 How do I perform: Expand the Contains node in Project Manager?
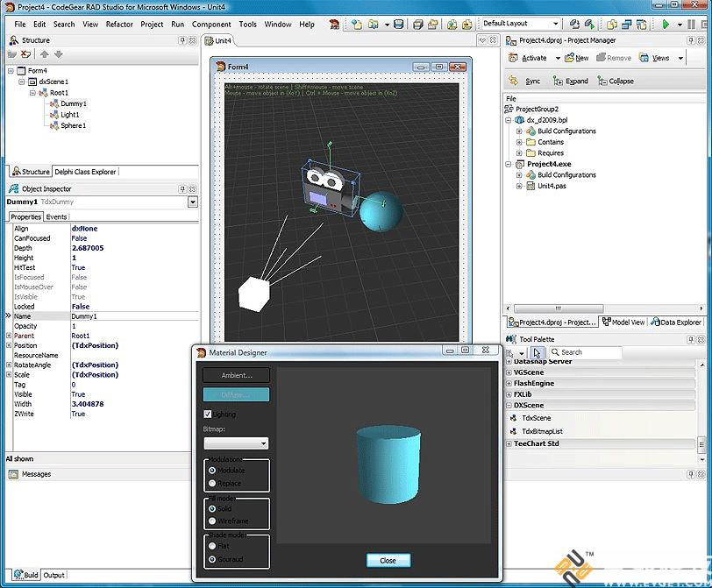click(x=519, y=142)
